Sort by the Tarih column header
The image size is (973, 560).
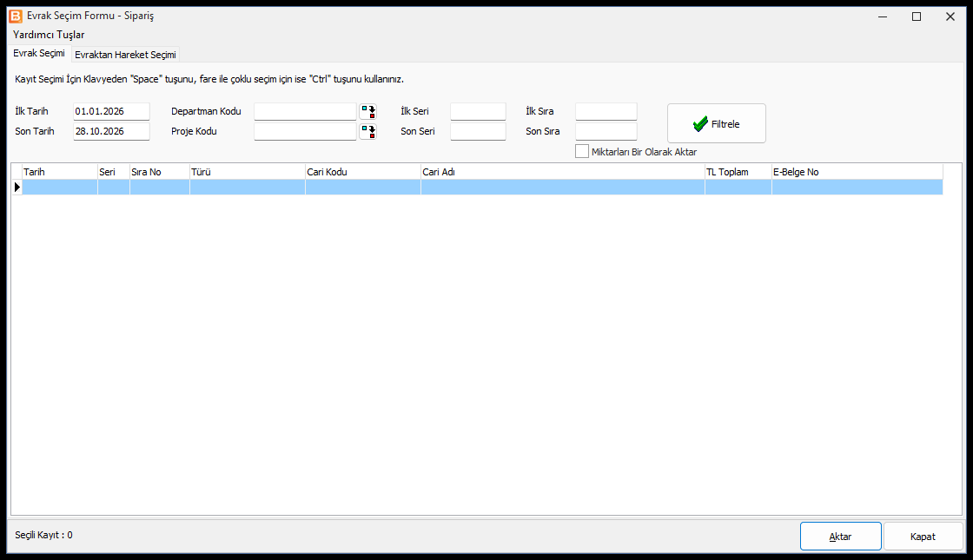60,172
